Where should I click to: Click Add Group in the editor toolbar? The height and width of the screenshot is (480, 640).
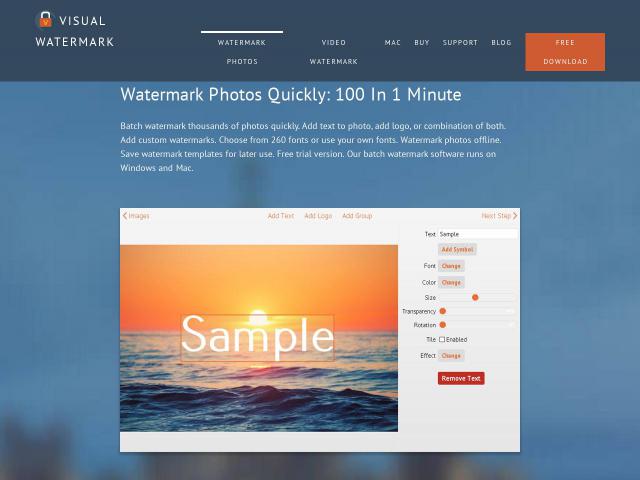click(x=357, y=216)
